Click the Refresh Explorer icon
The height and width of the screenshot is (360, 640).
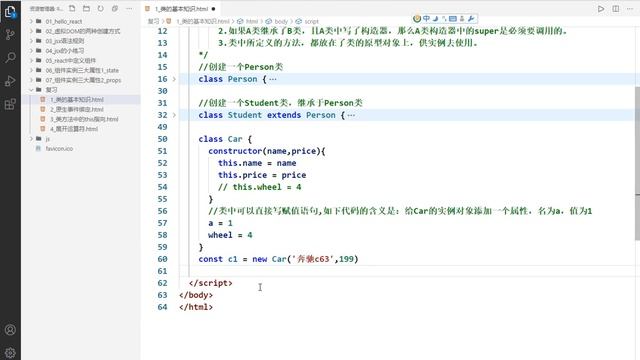click(100, 8)
